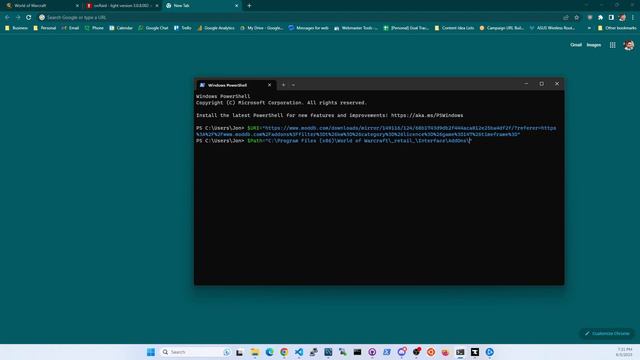640x360 pixels.
Task: Open Chrome profile avatar in toolbar
Action: [622, 18]
